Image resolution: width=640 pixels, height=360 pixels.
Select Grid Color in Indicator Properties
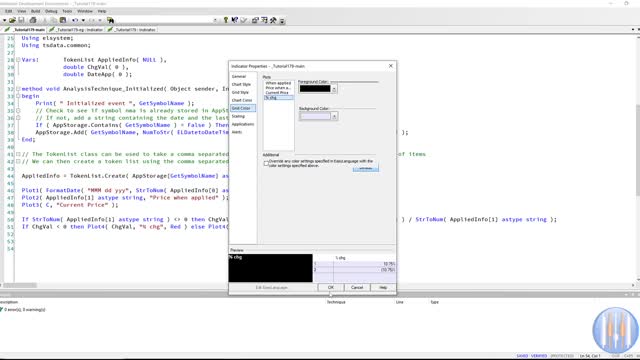[x=243, y=108]
